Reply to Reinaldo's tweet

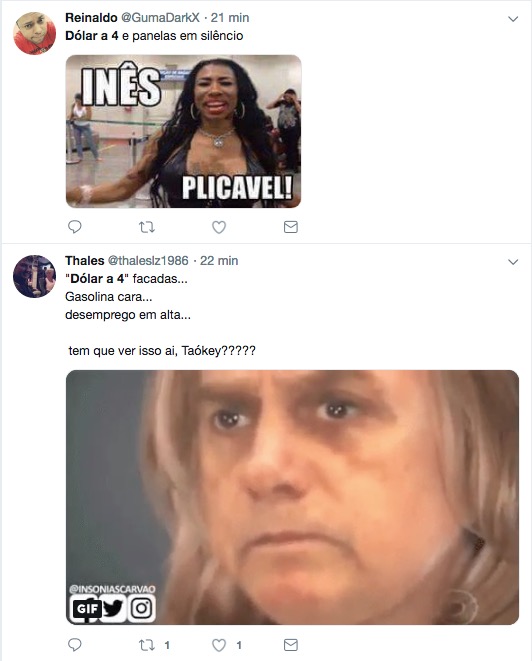pos(75,227)
